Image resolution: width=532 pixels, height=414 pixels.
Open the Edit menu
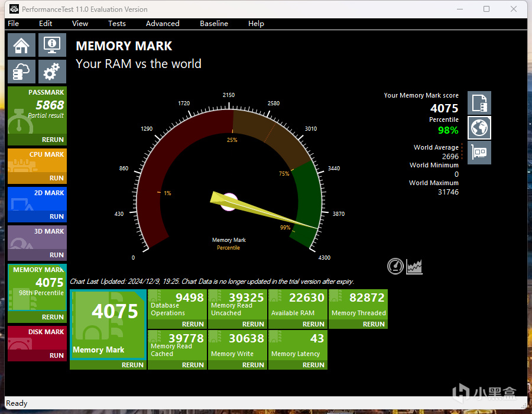46,24
